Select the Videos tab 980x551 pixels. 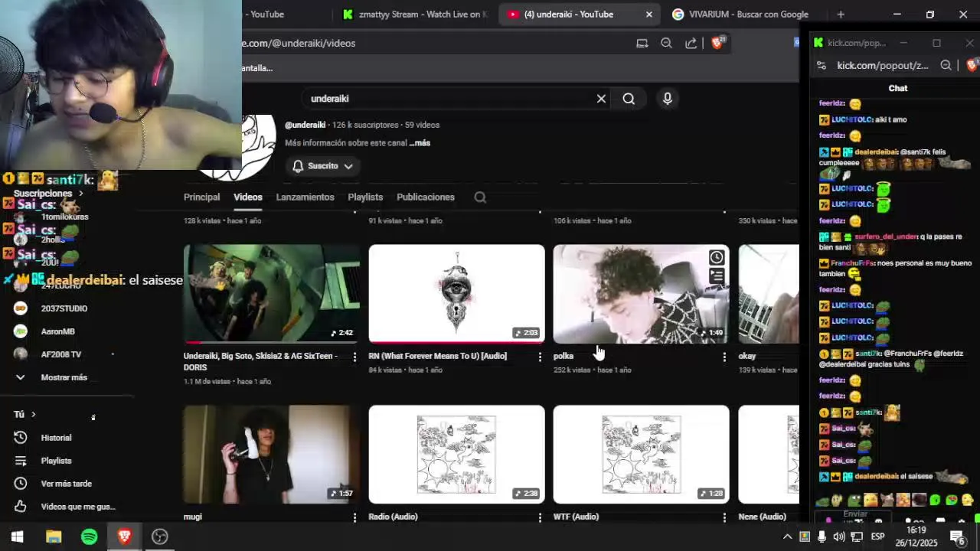coord(248,197)
